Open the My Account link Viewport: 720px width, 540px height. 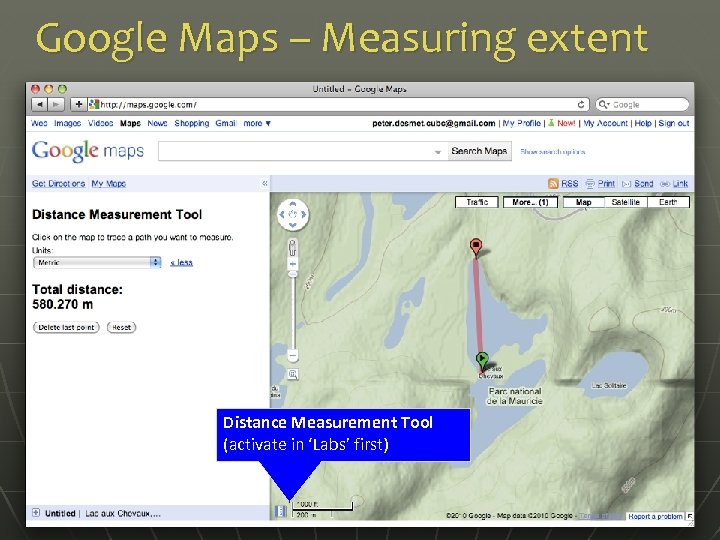point(605,123)
